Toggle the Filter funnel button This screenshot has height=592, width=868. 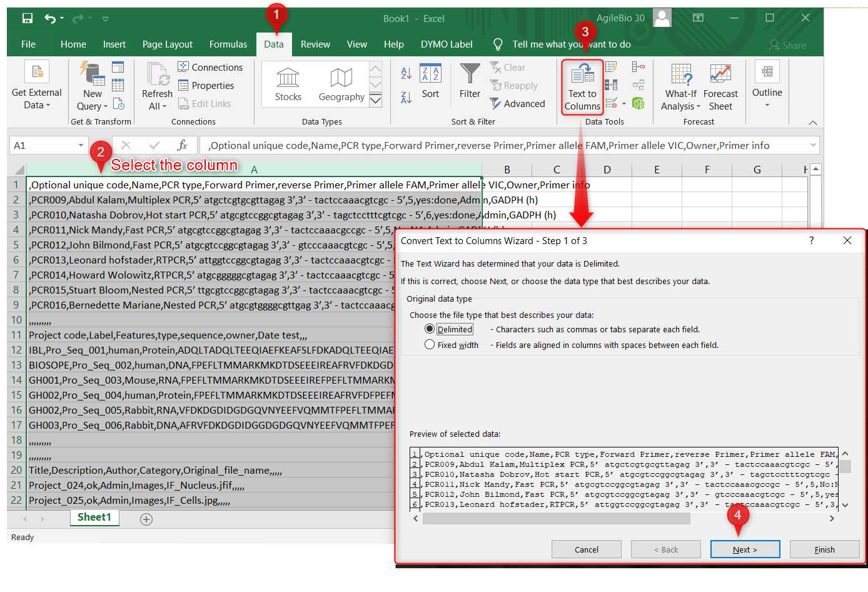[470, 81]
